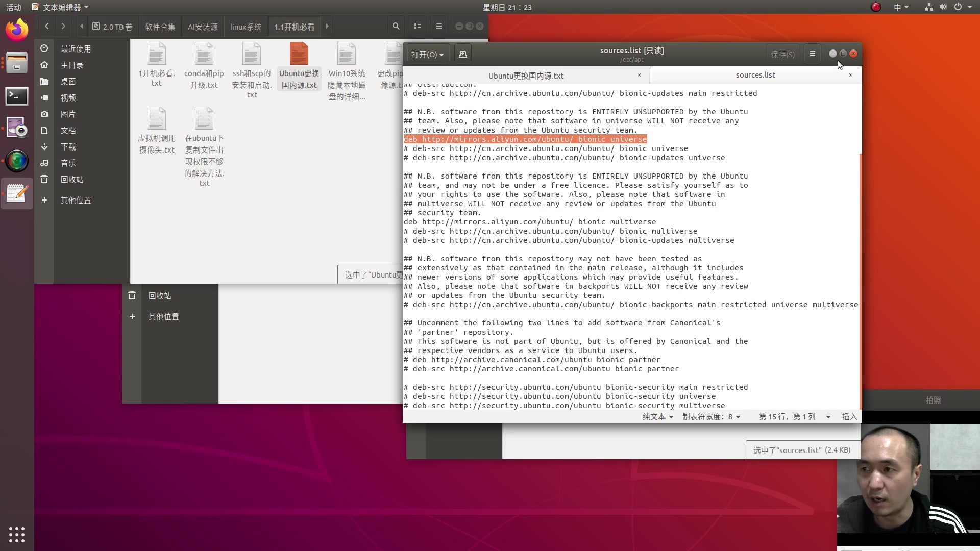Click the 1.1开机必看 path segment
Viewport: 980px width, 551px height.
(295, 27)
